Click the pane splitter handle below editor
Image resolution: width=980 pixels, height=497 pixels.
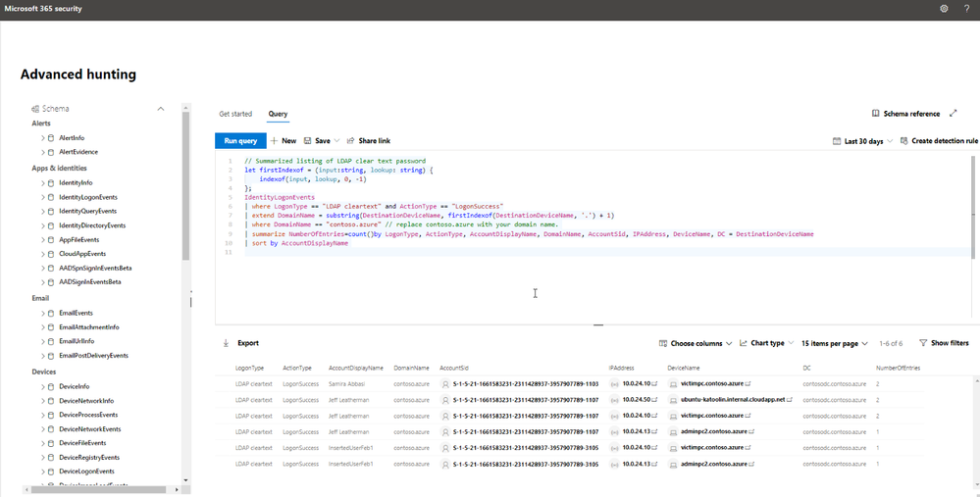[598, 325]
